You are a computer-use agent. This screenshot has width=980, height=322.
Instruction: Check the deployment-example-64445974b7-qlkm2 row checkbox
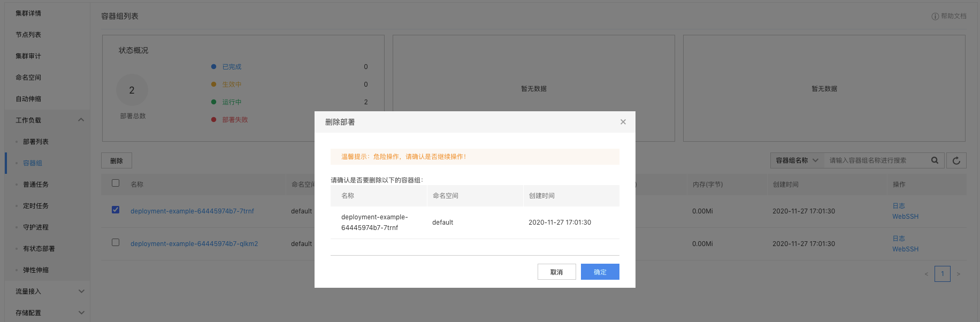(x=116, y=242)
